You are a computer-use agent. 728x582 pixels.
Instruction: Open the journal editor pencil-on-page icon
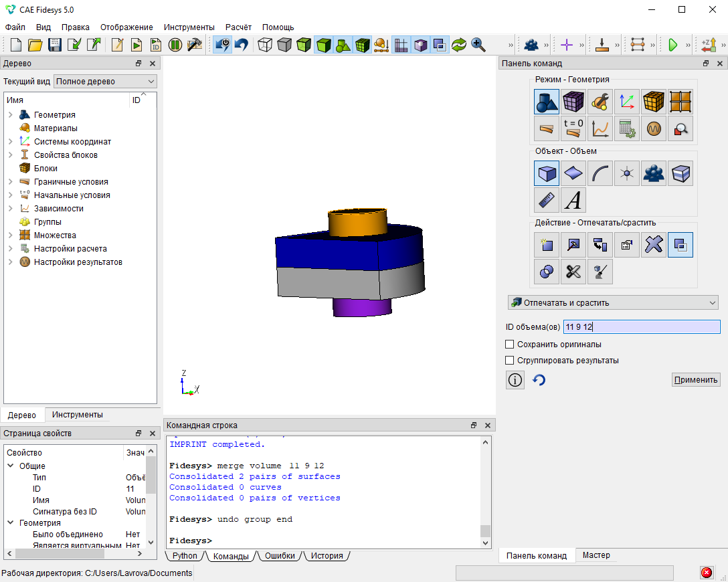tap(117, 45)
